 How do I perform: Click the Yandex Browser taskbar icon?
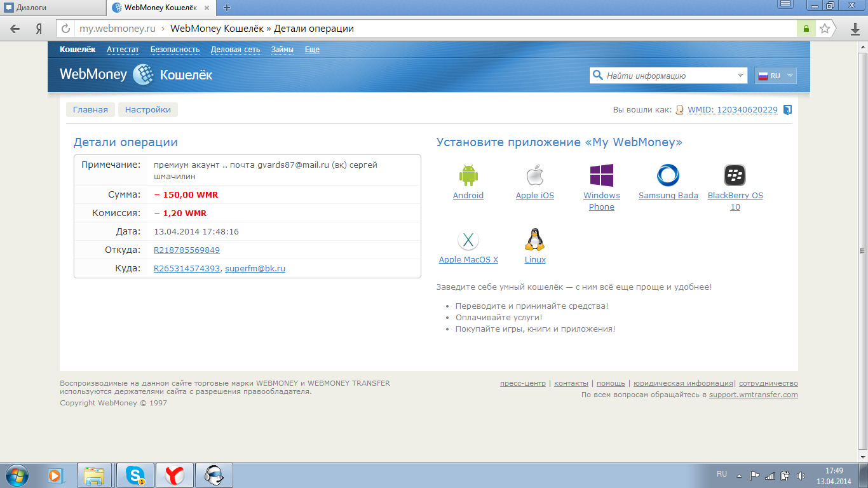(175, 475)
